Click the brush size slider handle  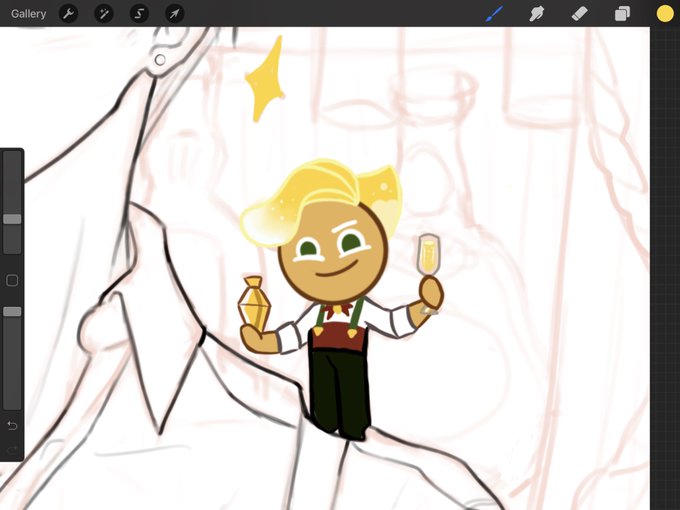coord(12,219)
